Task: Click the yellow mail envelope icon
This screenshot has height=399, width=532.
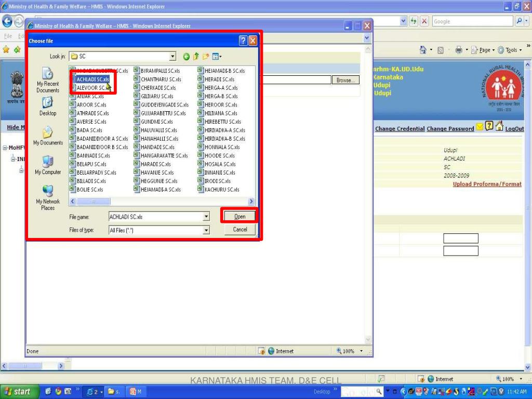Action: click(x=480, y=127)
